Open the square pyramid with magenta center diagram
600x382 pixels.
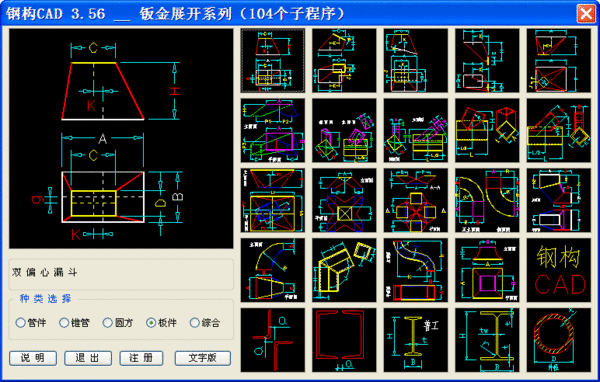[487, 270]
